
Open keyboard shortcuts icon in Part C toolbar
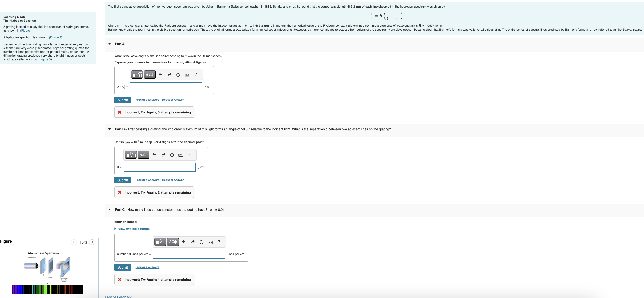(210, 242)
